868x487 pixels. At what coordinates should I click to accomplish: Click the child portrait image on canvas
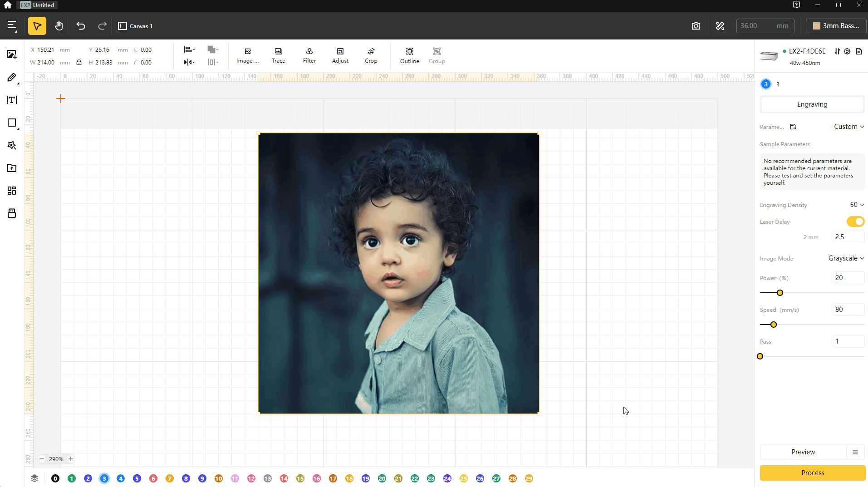(x=399, y=273)
